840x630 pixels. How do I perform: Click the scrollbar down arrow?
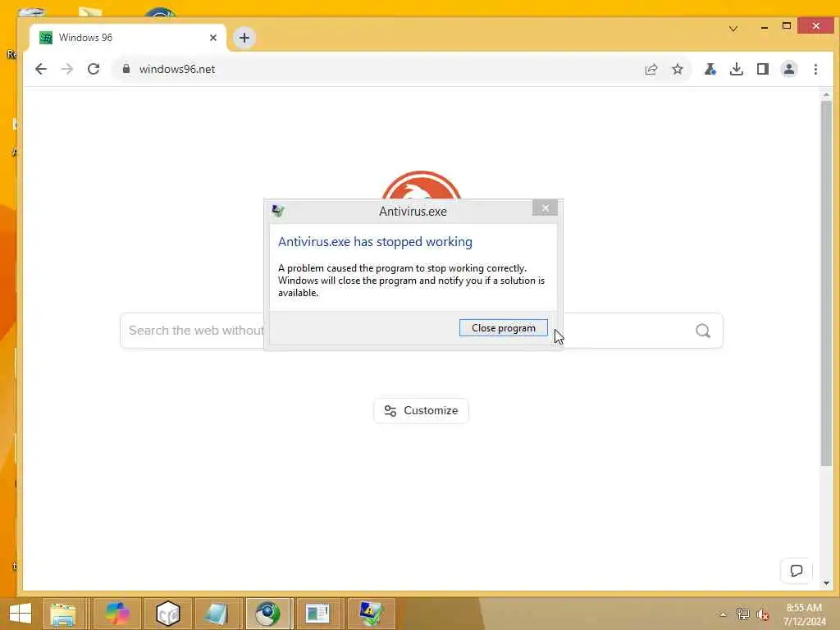pyautogui.click(x=826, y=583)
